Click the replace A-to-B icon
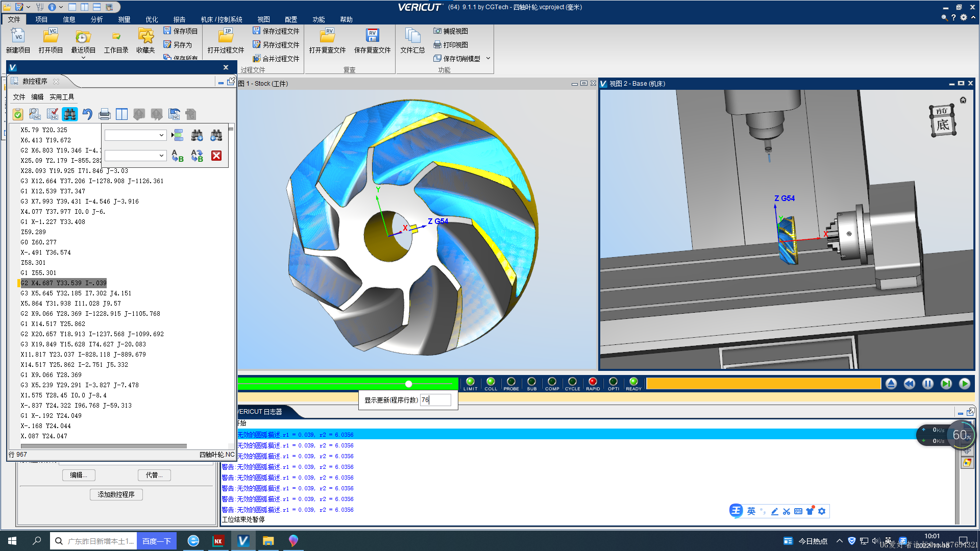 click(178, 156)
